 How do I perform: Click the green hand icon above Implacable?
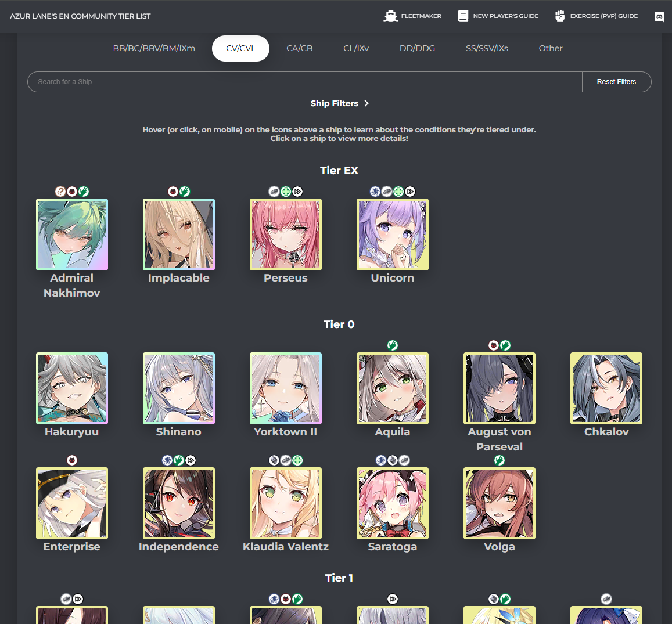tap(185, 192)
